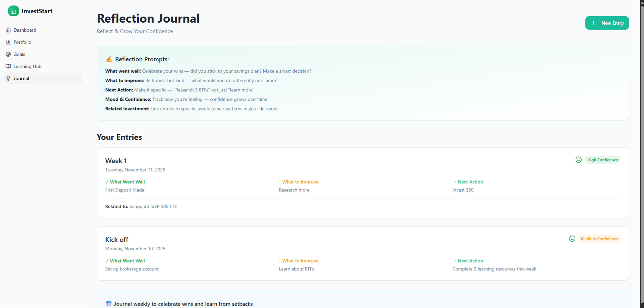Screen dimensions: 644x308
Task: Click the Journal lightbulb icon
Action: click(x=8, y=78)
